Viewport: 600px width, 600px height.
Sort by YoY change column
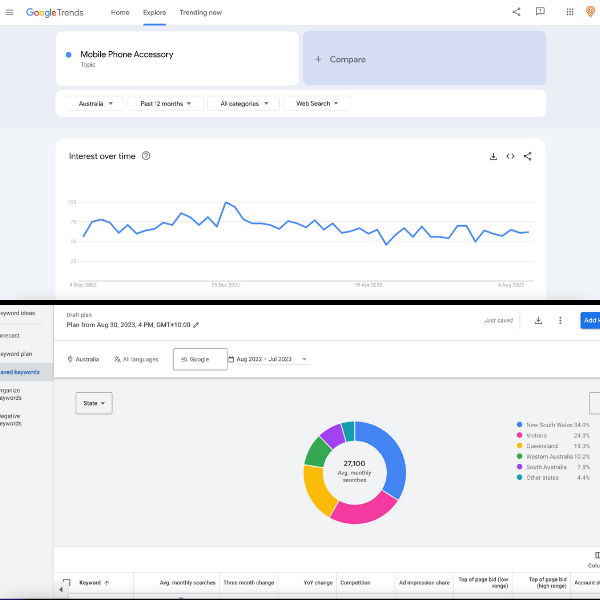[x=318, y=583]
